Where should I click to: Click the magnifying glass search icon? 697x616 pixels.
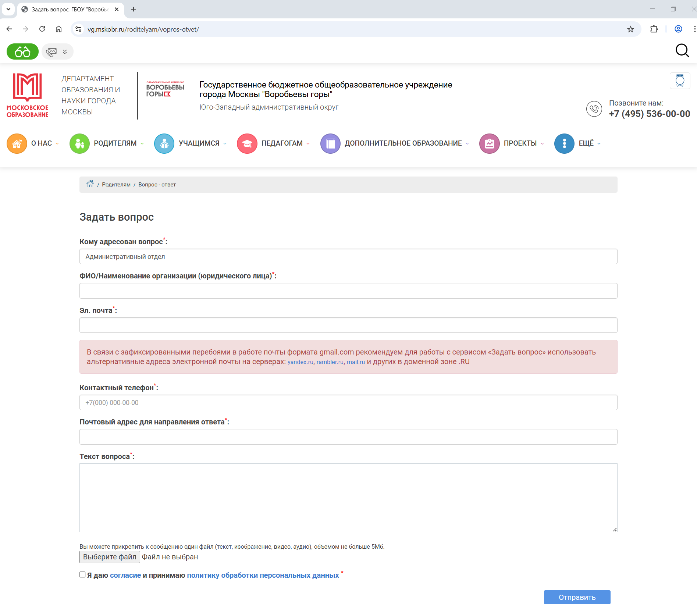[x=682, y=51]
